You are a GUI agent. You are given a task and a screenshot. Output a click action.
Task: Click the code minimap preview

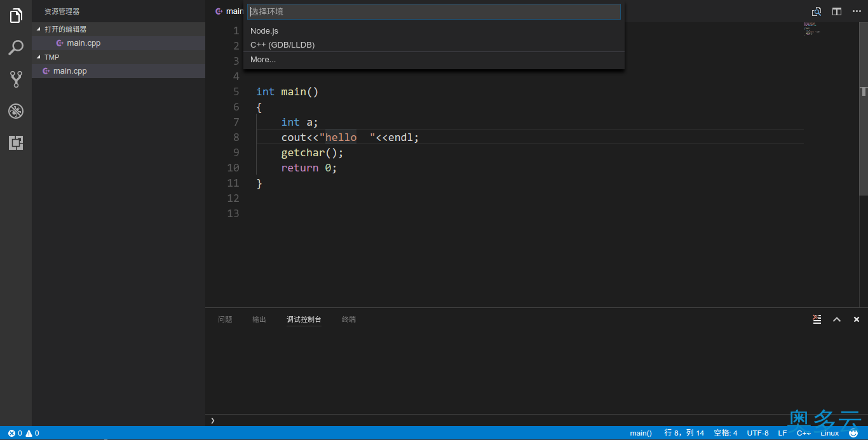point(811,29)
